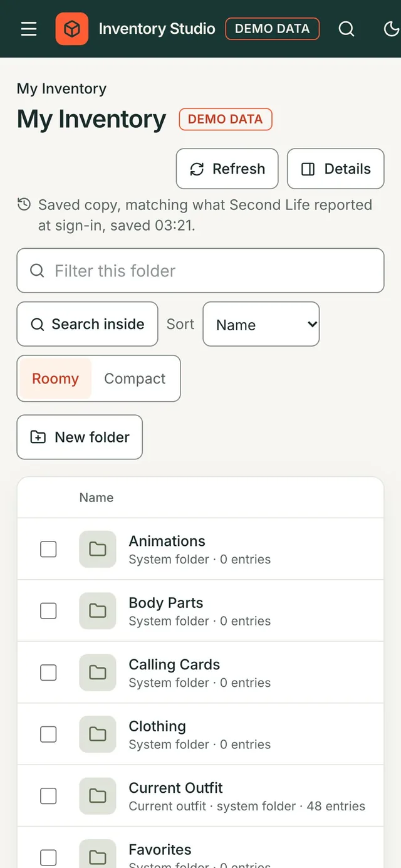The image size is (401, 868).
Task: Open the Body Parts folder name
Action: point(166,603)
